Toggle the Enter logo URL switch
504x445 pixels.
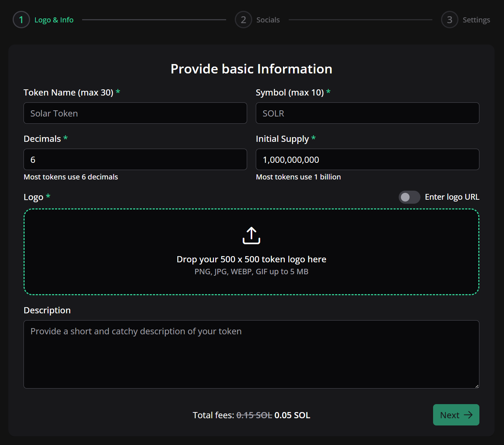pyautogui.click(x=410, y=197)
